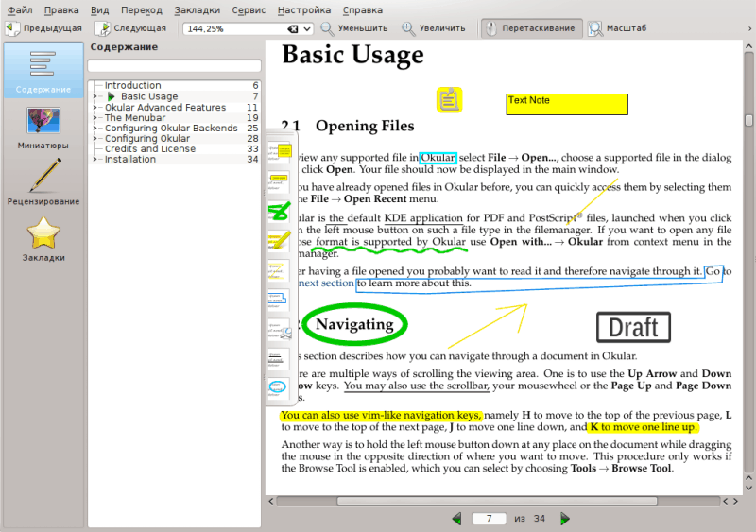
Task: Select the freehand green line tool
Action: pos(279,209)
